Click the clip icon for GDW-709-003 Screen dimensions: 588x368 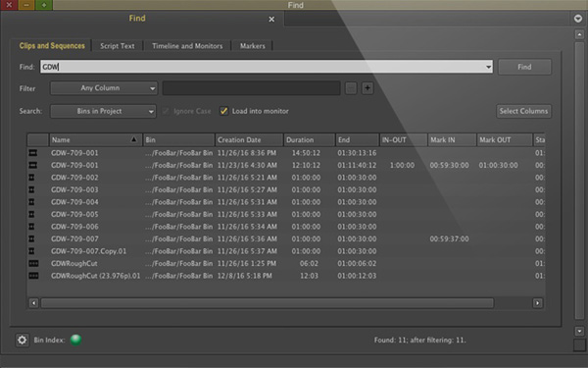(x=32, y=190)
